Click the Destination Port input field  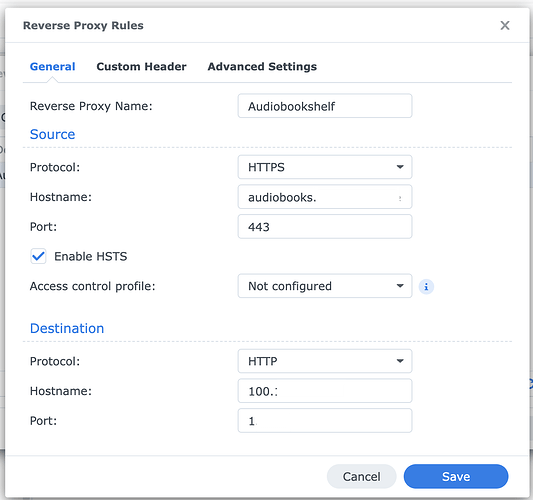tap(325, 420)
